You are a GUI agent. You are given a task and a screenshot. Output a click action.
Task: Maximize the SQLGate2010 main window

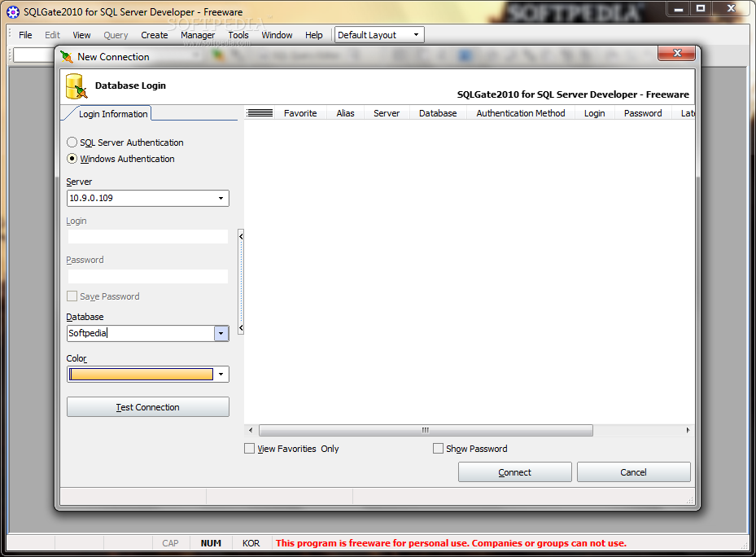pyautogui.click(x=701, y=9)
